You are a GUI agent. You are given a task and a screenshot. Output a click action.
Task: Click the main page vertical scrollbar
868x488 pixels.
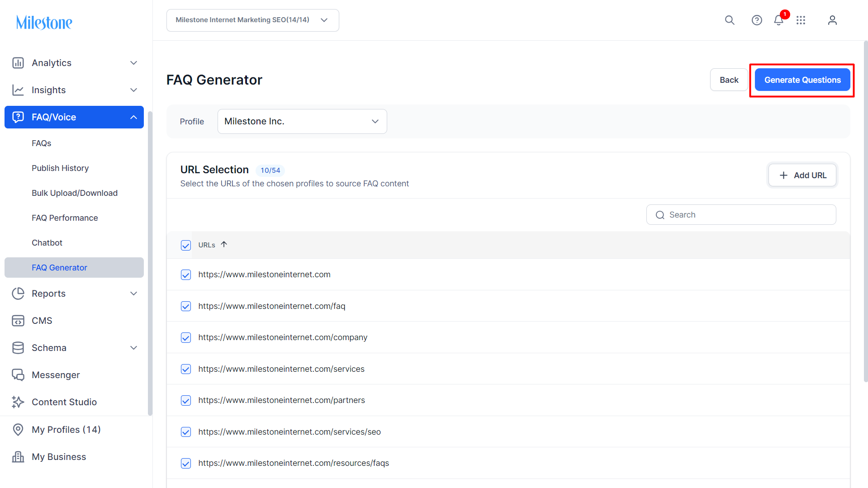(866, 212)
